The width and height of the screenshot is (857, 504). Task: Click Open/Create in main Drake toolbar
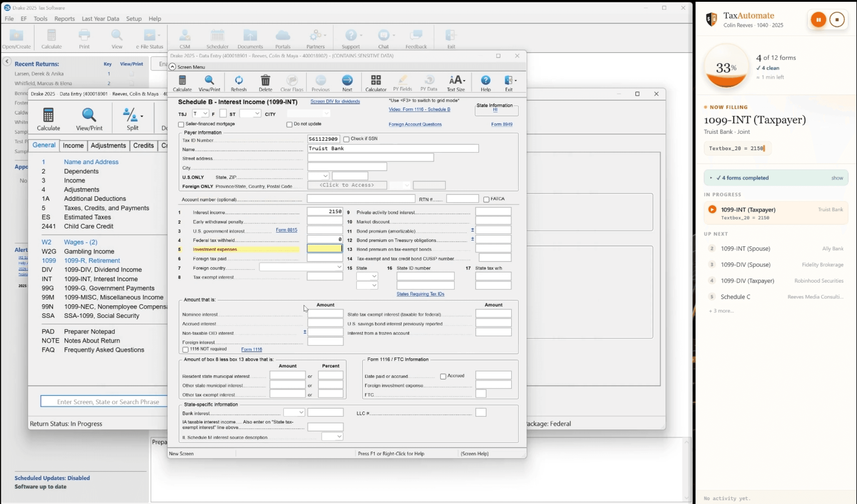[x=16, y=39]
